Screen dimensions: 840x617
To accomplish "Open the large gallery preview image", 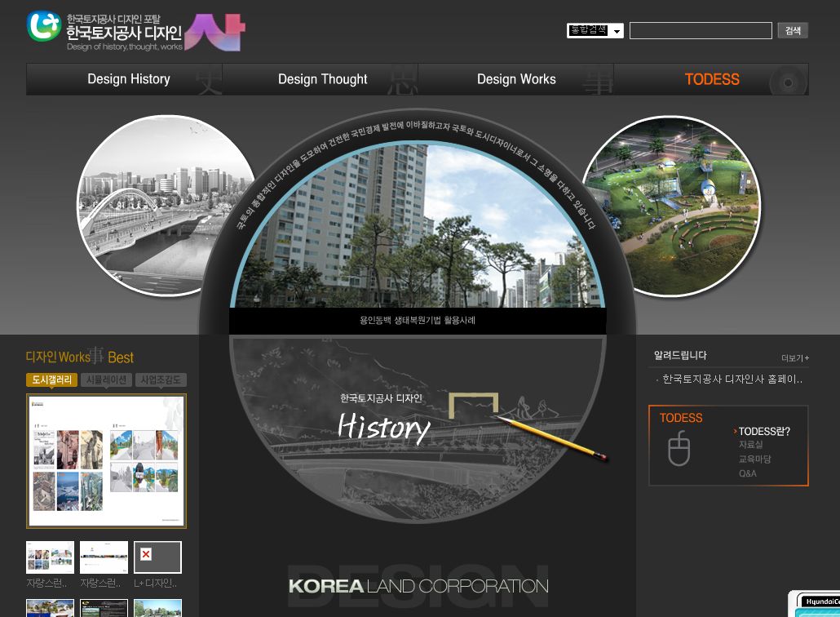I will tap(107, 461).
